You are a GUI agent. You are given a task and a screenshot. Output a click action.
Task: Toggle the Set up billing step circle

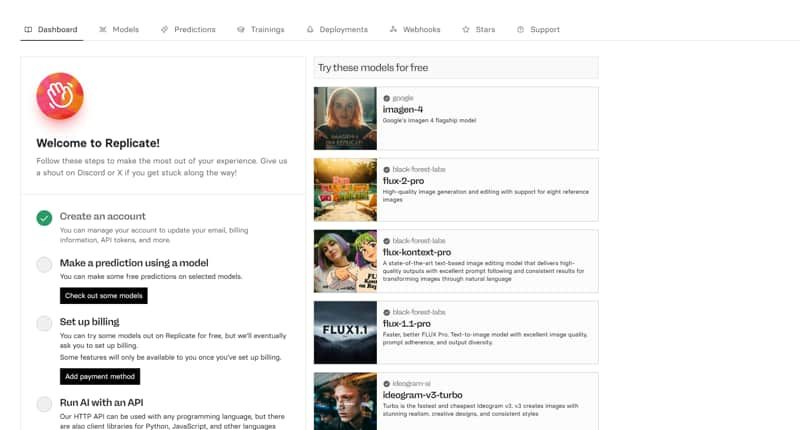(44, 323)
